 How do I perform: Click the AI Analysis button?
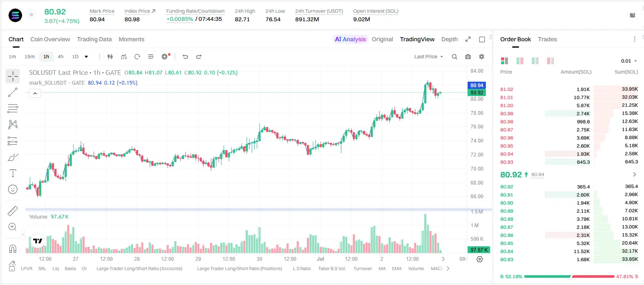pyautogui.click(x=350, y=39)
